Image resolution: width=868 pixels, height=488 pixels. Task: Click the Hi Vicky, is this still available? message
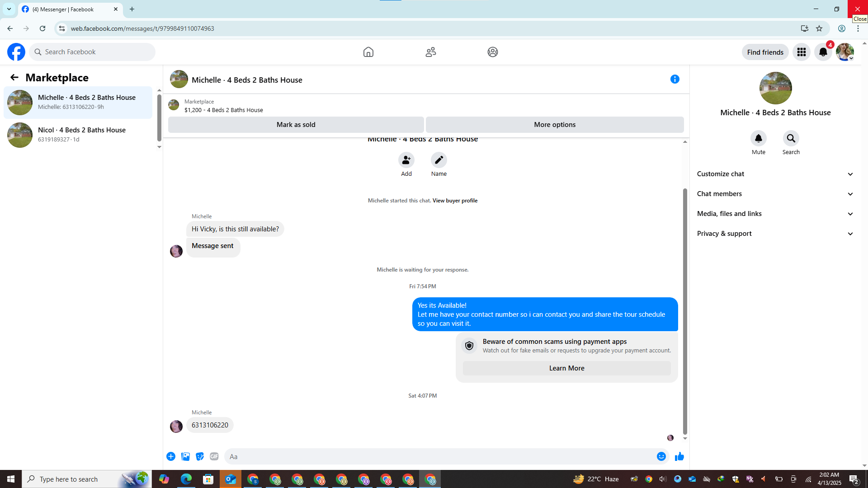235,229
